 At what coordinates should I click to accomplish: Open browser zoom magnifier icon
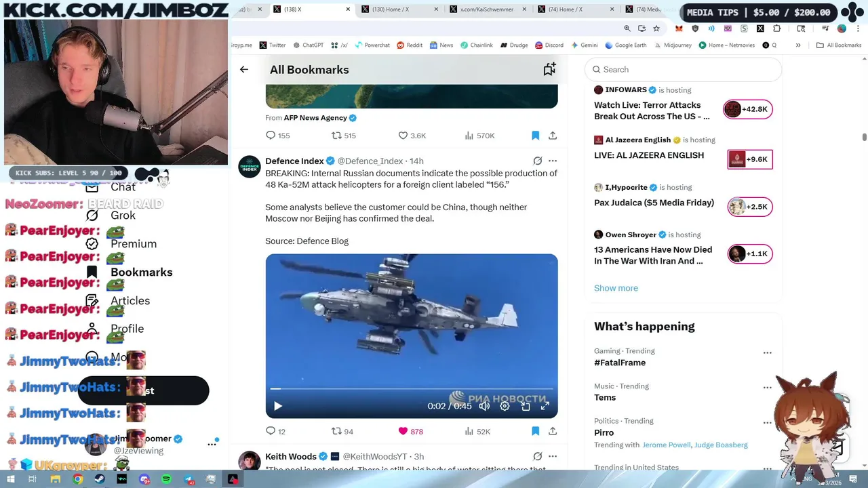[627, 28]
